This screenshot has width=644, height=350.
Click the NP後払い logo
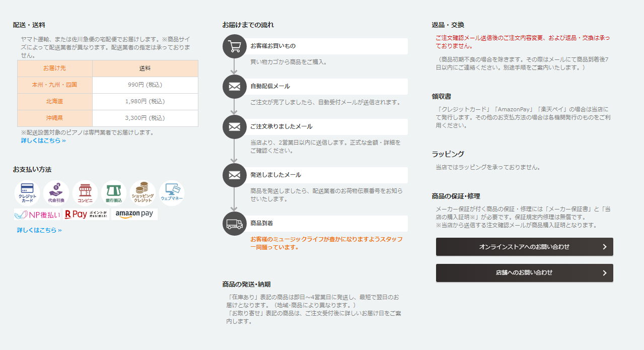coord(37,215)
